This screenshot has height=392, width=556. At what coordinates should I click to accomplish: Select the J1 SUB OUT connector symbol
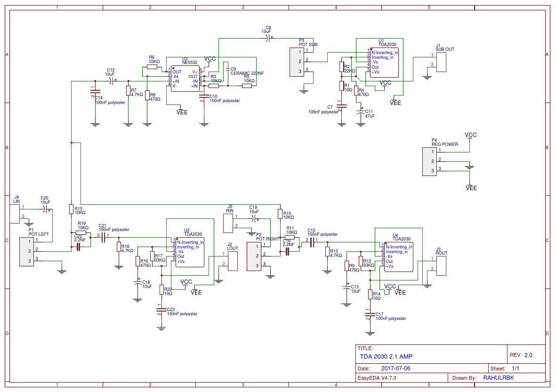(441, 62)
